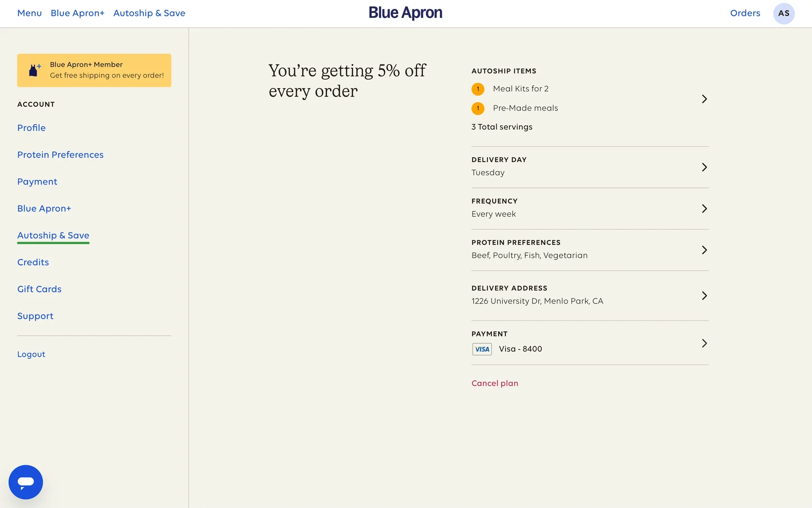The height and width of the screenshot is (508, 812).
Task: Expand the Delivery Address chevron
Action: pyautogui.click(x=704, y=295)
